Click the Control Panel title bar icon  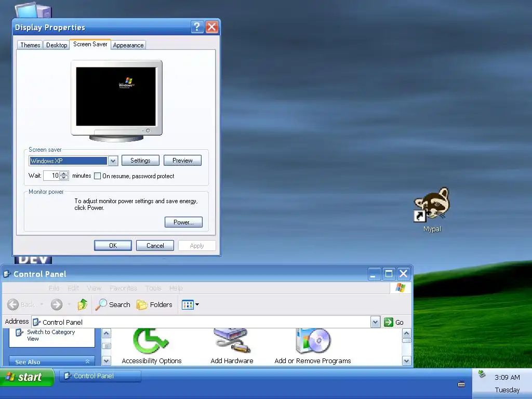(7, 274)
